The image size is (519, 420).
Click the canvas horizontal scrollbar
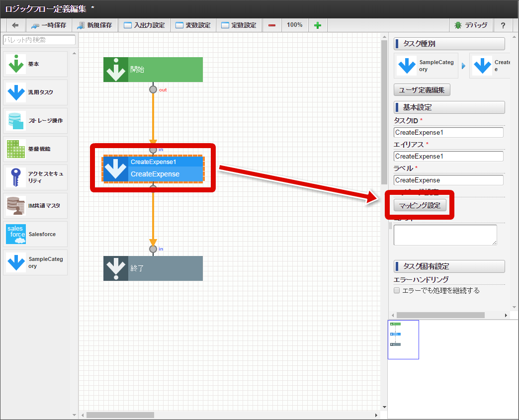120,415
